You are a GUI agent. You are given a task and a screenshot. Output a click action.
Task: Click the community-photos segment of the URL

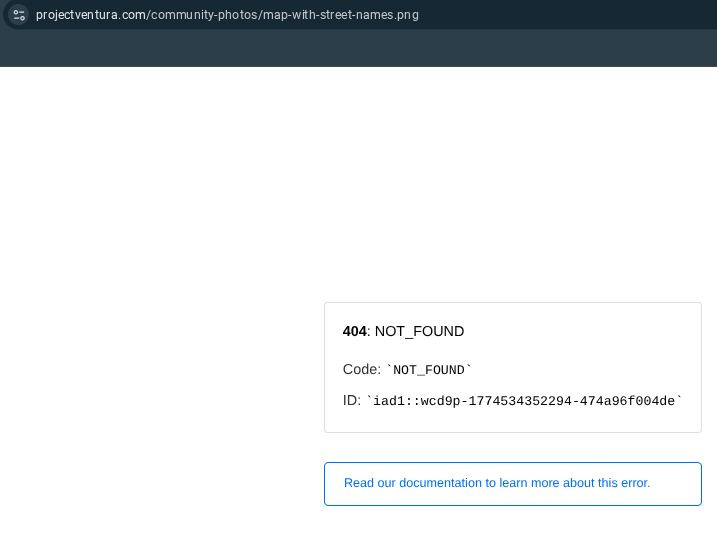[x=203, y=15]
